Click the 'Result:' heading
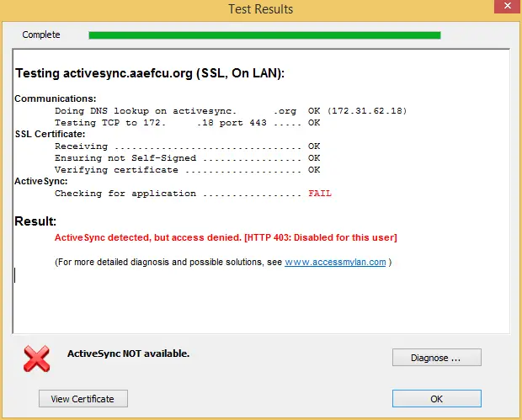This screenshot has width=522, height=420. [x=35, y=221]
